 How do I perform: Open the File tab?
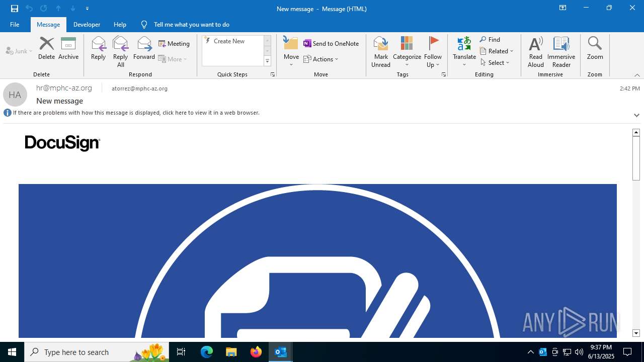[15, 25]
